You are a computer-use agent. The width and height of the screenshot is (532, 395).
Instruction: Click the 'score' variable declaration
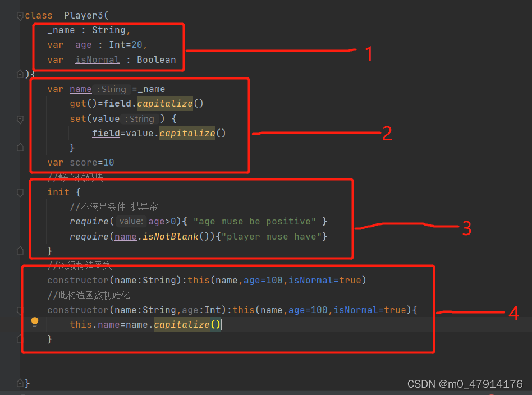pyautogui.click(x=84, y=163)
